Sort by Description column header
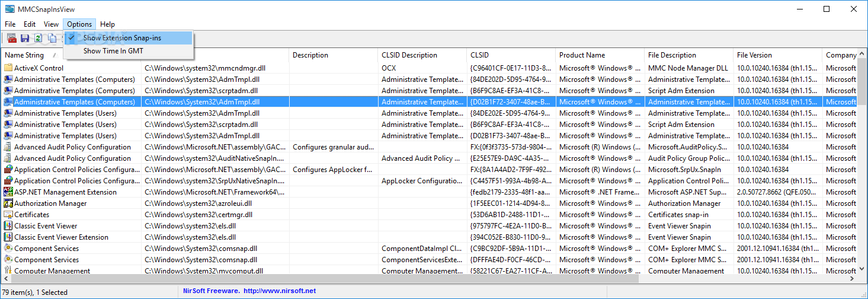This screenshot has width=868, height=299. [334, 55]
